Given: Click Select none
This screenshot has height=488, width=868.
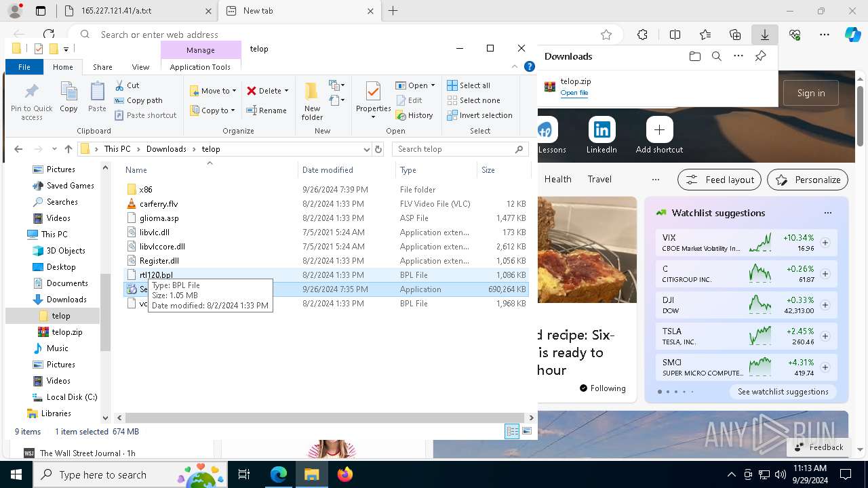Looking at the screenshot, I should [473, 100].
